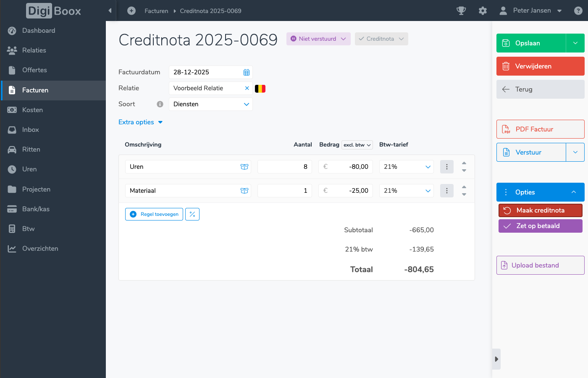Open settings via the gear icon
This screenshot has height=378, width=588.
click(483, 11)
